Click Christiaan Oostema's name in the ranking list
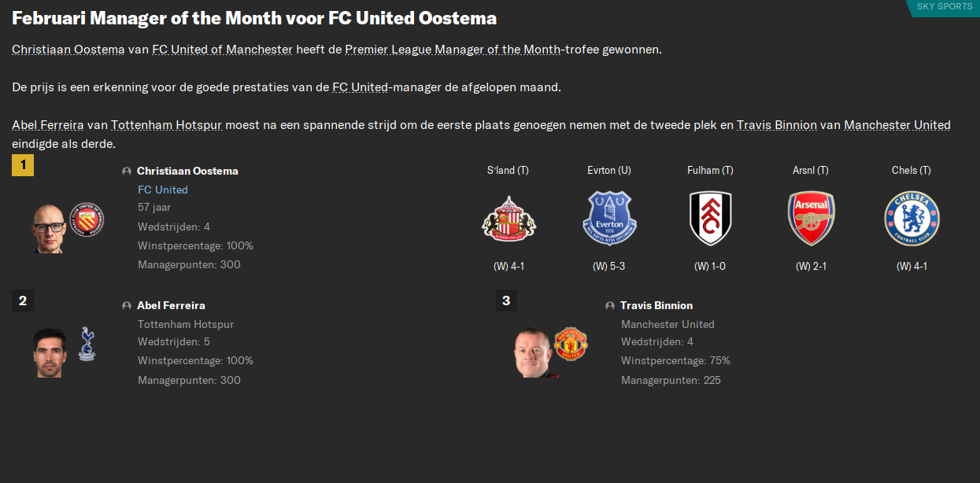Viewport: 980px width, 483px height. [187, 171]
